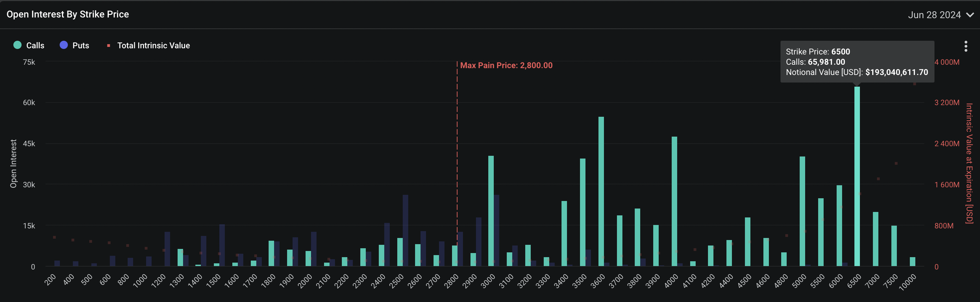Screen dimensions: 980x302
Task: Click the Calls bar at strike 3800
Action: point(637,237)
